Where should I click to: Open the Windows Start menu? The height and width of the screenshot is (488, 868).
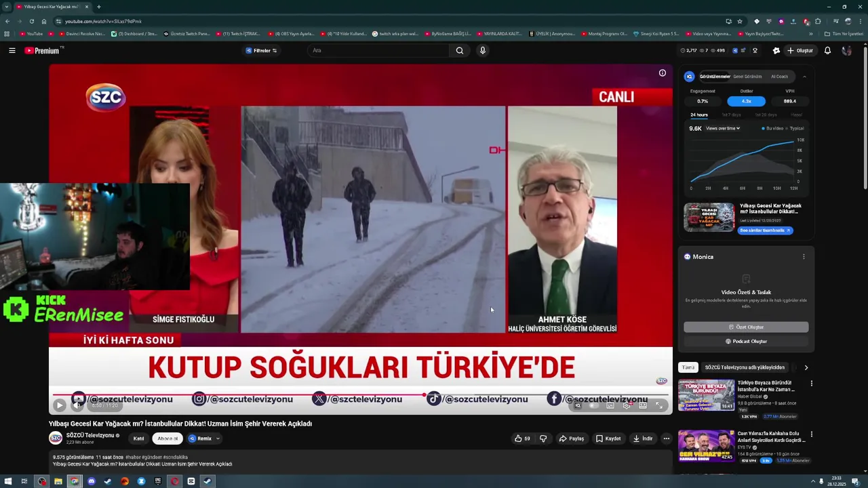click(x=8, y=481)
